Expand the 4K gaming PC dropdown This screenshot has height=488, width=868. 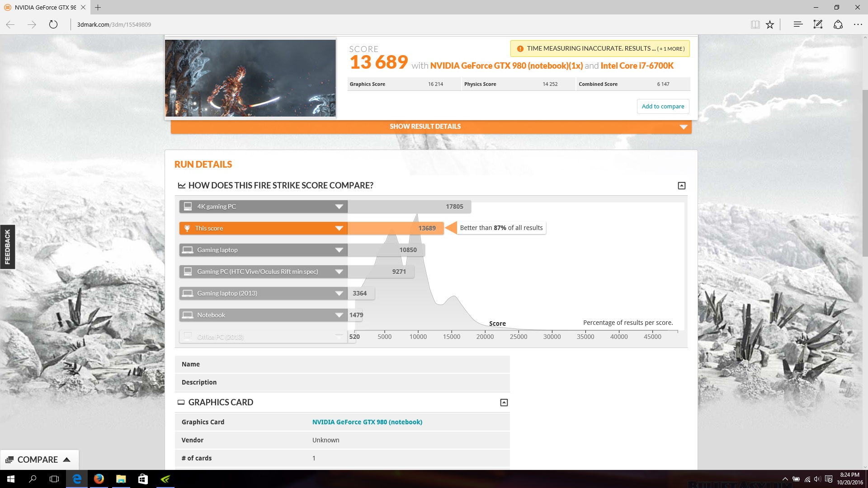(339, 206)
